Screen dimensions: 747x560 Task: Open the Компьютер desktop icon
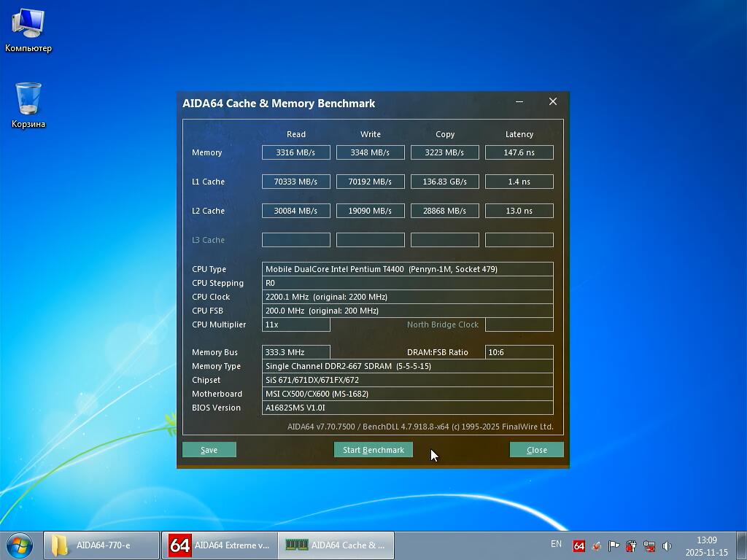point(28,31)
